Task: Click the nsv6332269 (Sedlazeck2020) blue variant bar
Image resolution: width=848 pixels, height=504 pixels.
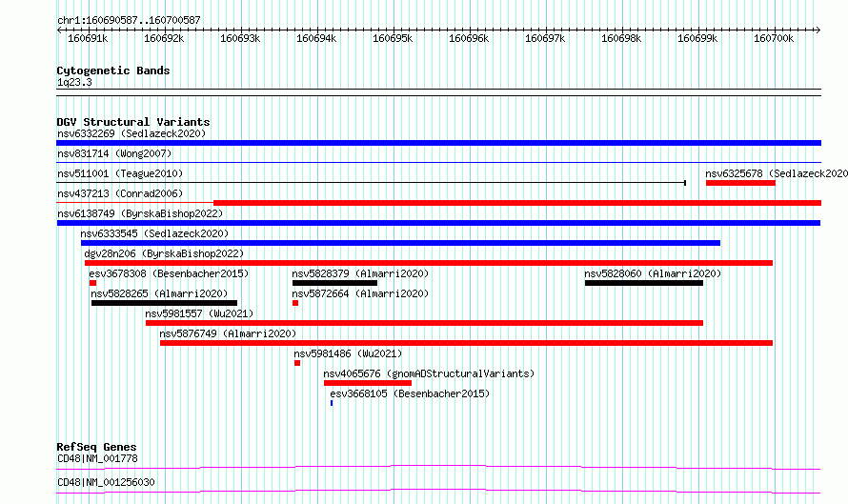Action: tap(438, 143)
